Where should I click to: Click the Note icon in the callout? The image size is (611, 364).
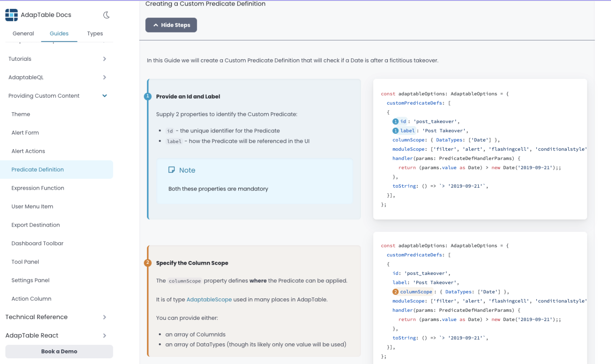tap(172, 170)
